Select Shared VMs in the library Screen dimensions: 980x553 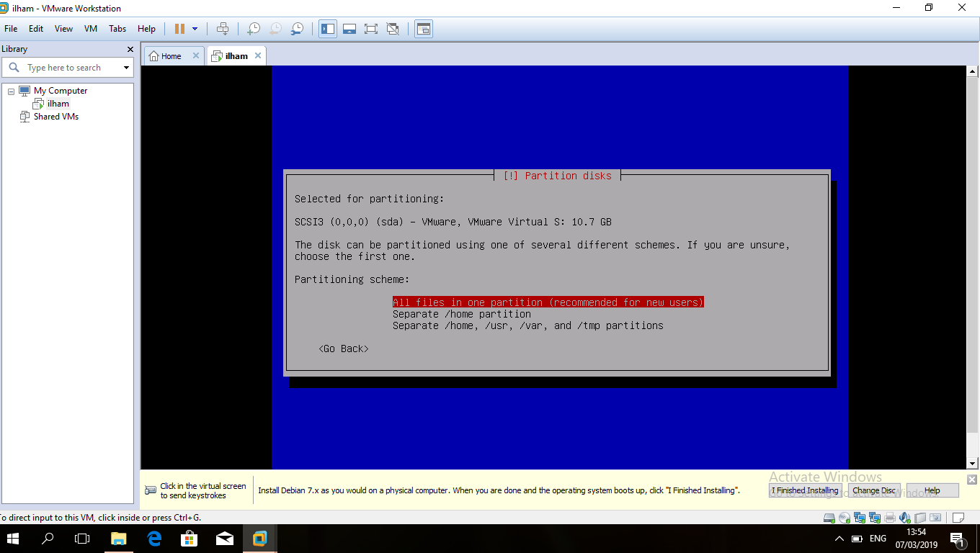pyautogui.click(x=56, y=117)
